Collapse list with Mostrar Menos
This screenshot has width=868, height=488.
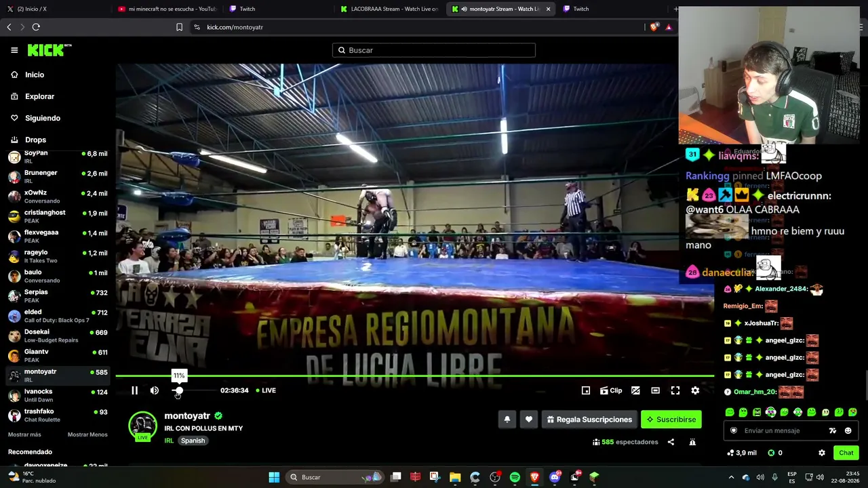87,434
